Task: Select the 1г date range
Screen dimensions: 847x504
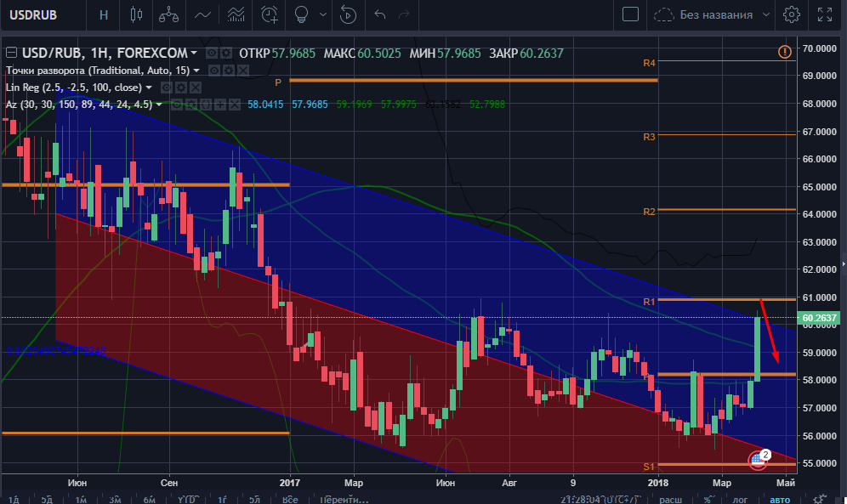Action: click(x=222, y=500)
